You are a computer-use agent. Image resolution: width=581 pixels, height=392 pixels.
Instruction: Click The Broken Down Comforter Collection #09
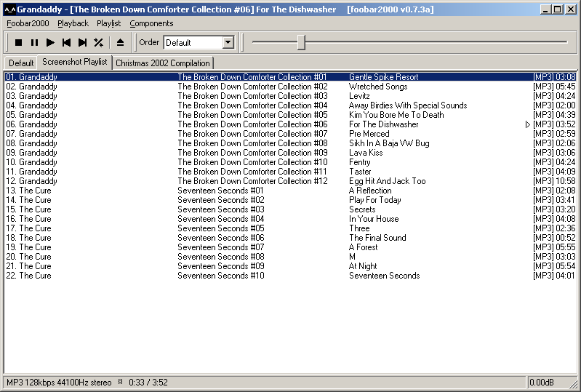[252, 153]
